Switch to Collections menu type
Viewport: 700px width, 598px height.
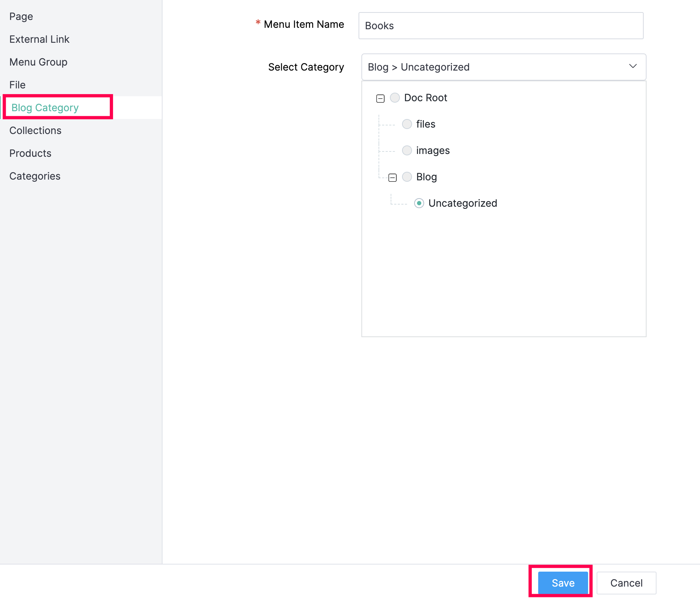(x=35, y=130)
